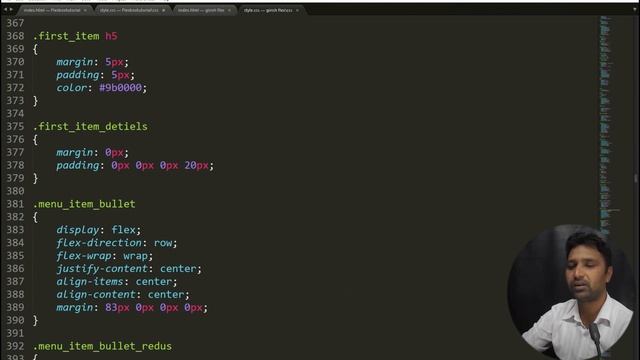The image size is (640, 360).
Task: Click the .menu_item_bullet selector on line 381
Action: coord(84,204)
